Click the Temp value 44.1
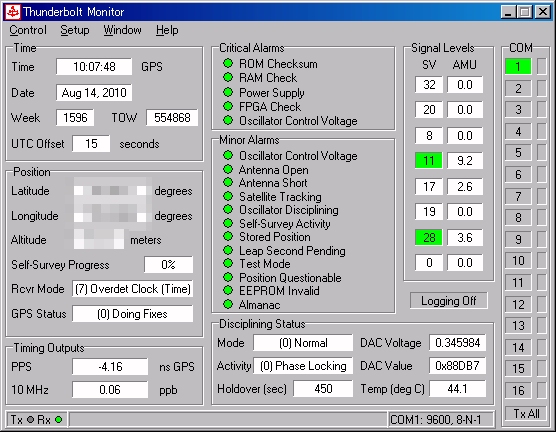Image resolution: width=556 pixels, height=432 pixels. [457, 389]
